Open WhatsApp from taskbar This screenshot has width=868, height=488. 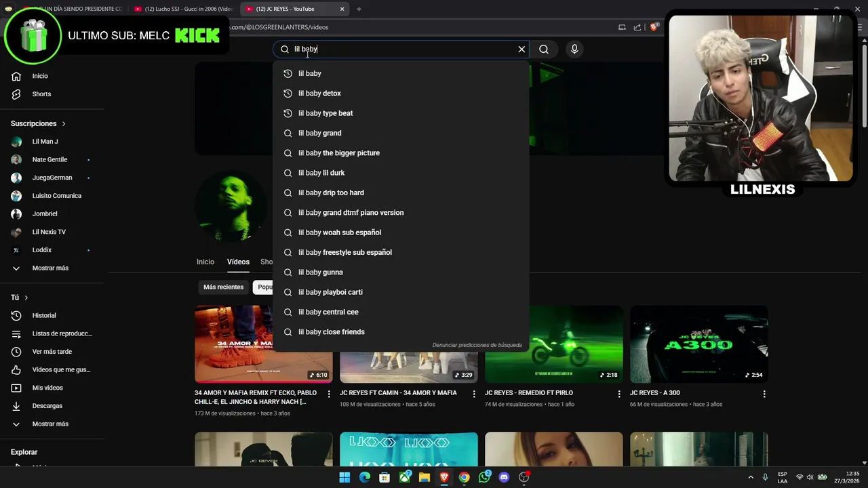click(484, 477)
